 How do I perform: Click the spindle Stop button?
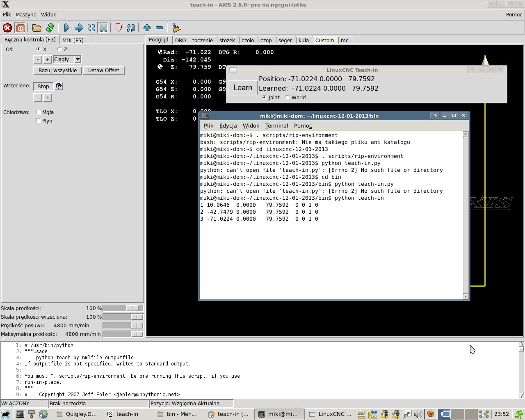(43, 86)
